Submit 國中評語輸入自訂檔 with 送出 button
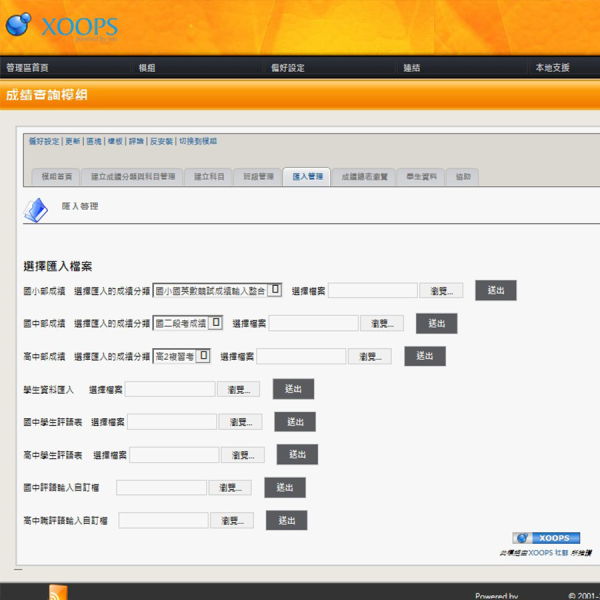Image resolution: width=600 pixels, height=600 pixels. pos(285,488)
